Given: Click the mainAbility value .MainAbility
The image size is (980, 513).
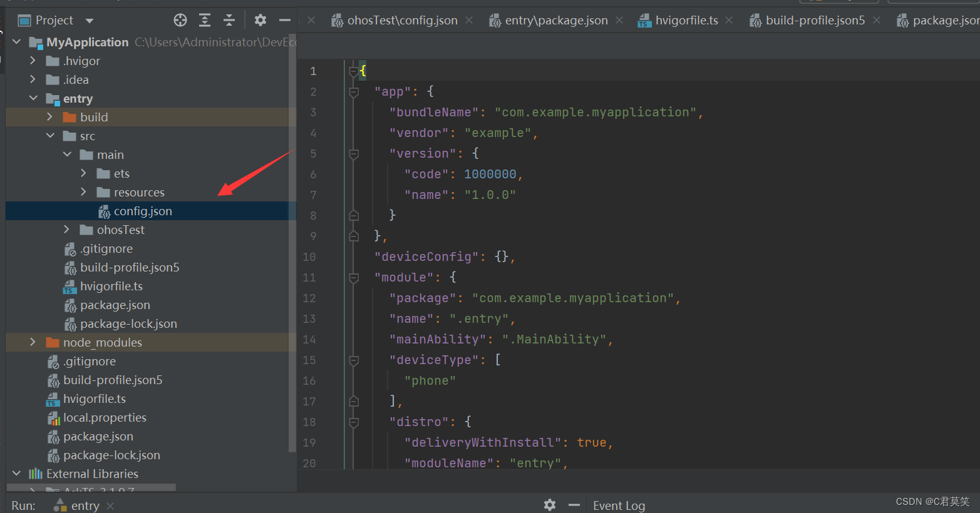Looking at the screenshot, I should tap(554, 340).
